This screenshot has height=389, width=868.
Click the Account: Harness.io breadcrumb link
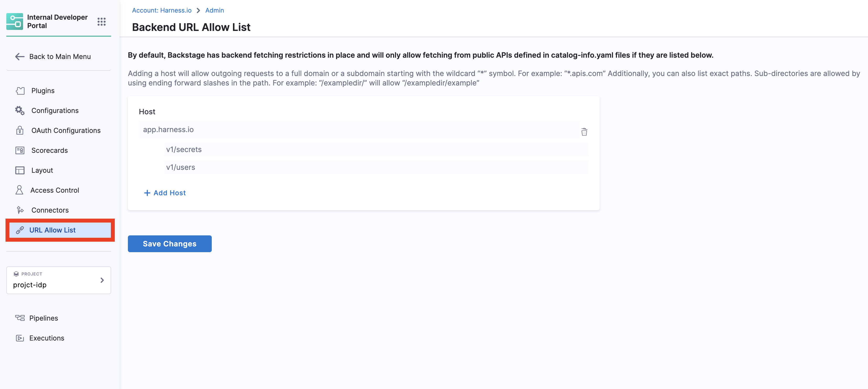161,10
